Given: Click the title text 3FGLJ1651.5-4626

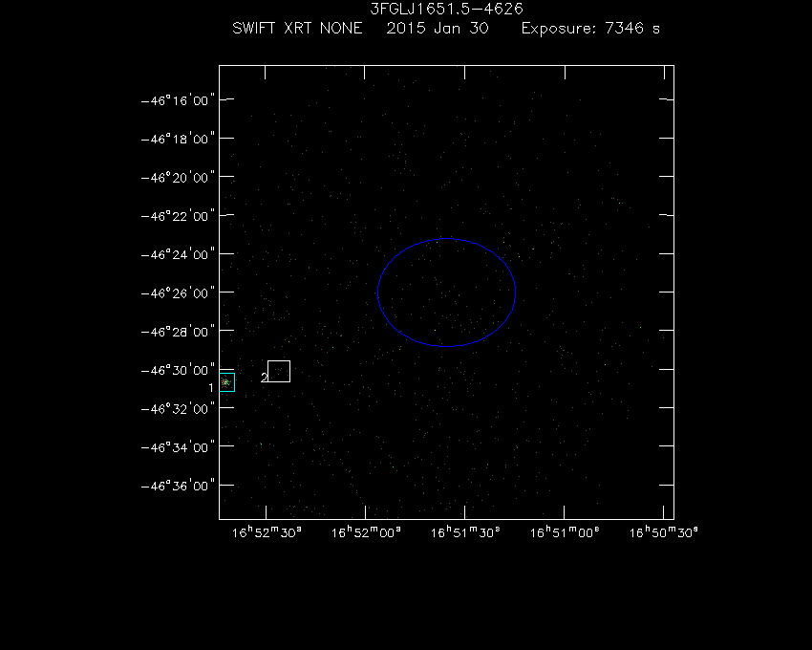Looking at the screenshot, I should [x=446, y=9].
